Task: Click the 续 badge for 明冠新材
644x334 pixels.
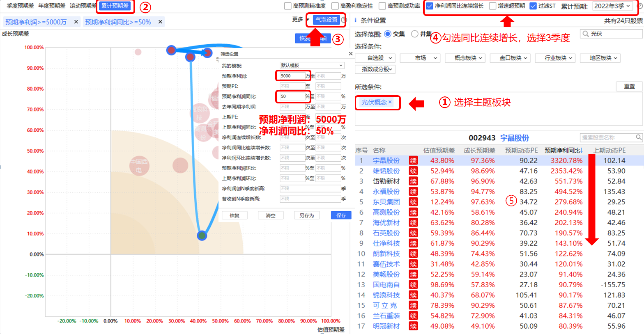Action: pos(413,326)
